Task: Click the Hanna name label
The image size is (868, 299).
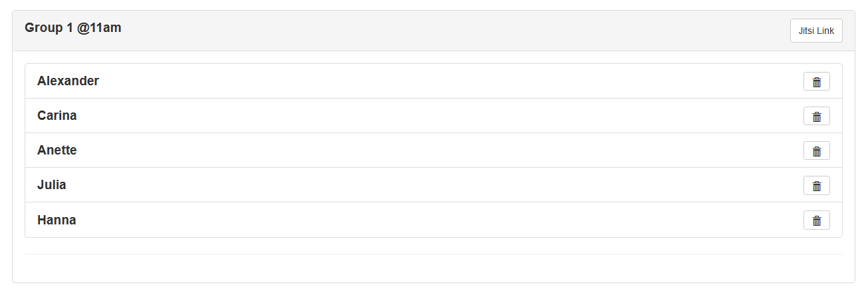Action: [57, 220]
